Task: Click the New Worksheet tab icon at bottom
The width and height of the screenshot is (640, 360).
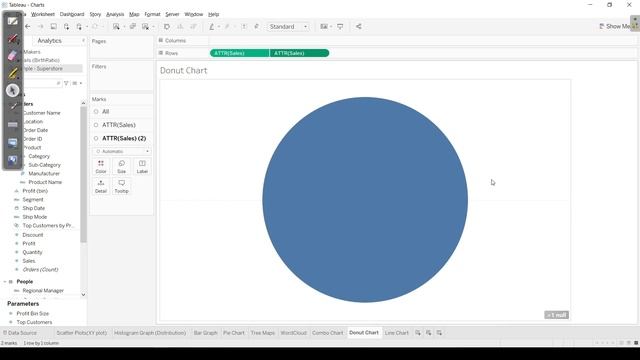Action: 418,333
